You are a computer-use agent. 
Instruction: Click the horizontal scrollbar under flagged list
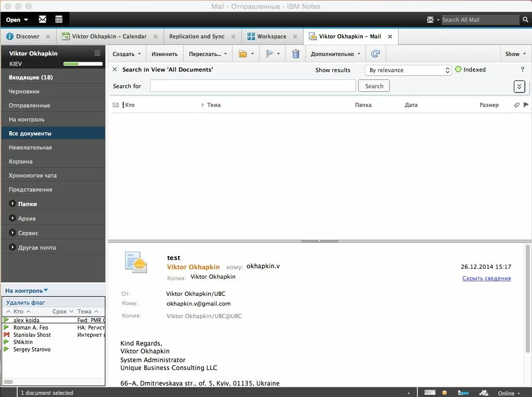[x=52, y=382]
